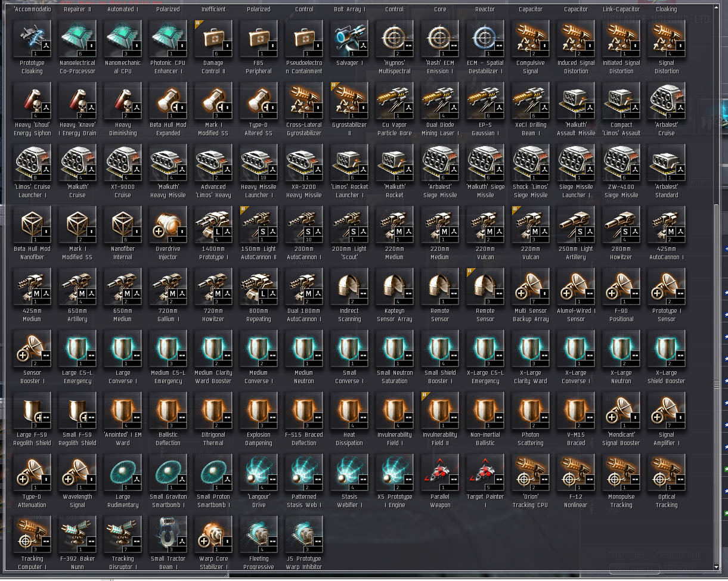Select the Cu Vapor Particle Bore icon
Image resolution: width=728 pixels, height=581 pixels.
(395, 101)
